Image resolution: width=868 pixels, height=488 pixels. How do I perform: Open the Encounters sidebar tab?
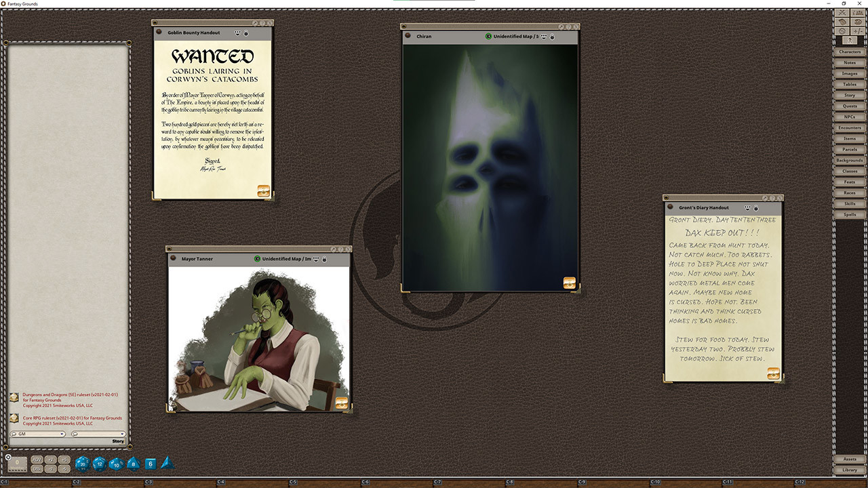(850, 127)
